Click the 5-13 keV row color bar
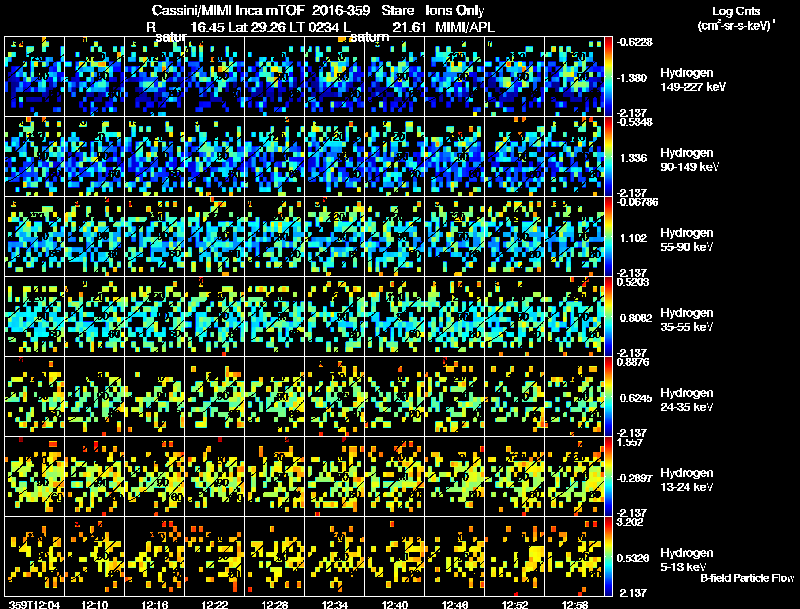The image size is (800, 609). coord(609,557)
